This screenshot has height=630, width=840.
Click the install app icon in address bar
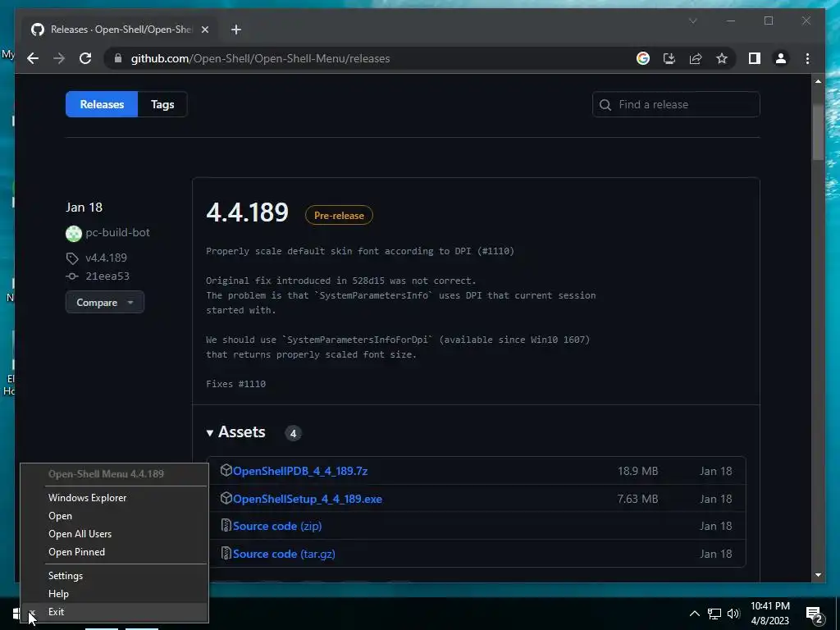(x=669, y=58)
